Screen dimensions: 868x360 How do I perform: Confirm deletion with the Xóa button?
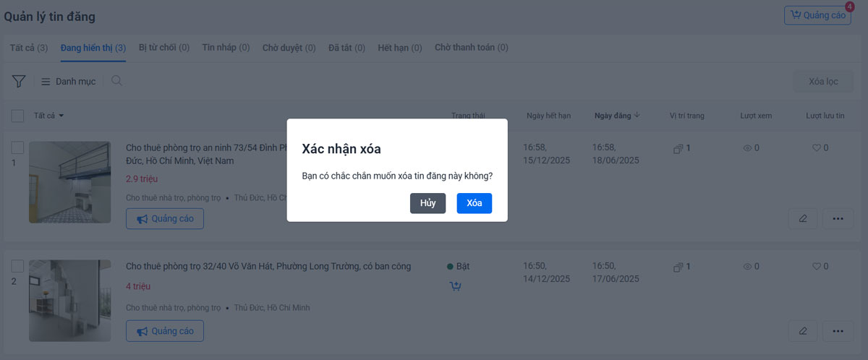coord(474,203)
